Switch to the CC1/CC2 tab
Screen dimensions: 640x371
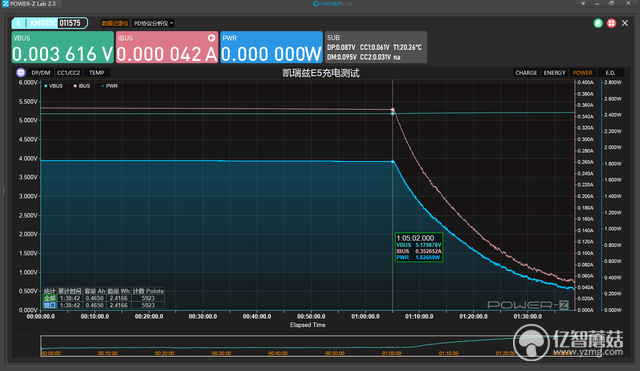point(69,73)
